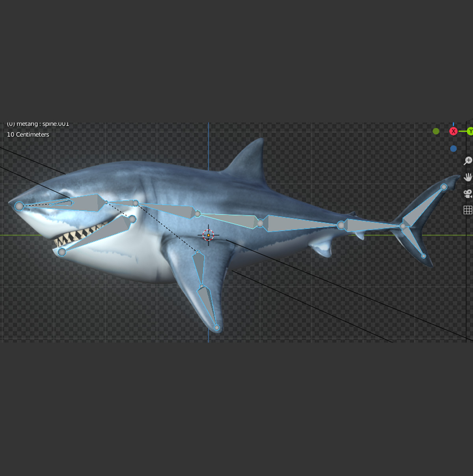Switch orthographic/perspective with the grid icon
The width and height of the screenshot is (473, 476).
click(468, 210)
